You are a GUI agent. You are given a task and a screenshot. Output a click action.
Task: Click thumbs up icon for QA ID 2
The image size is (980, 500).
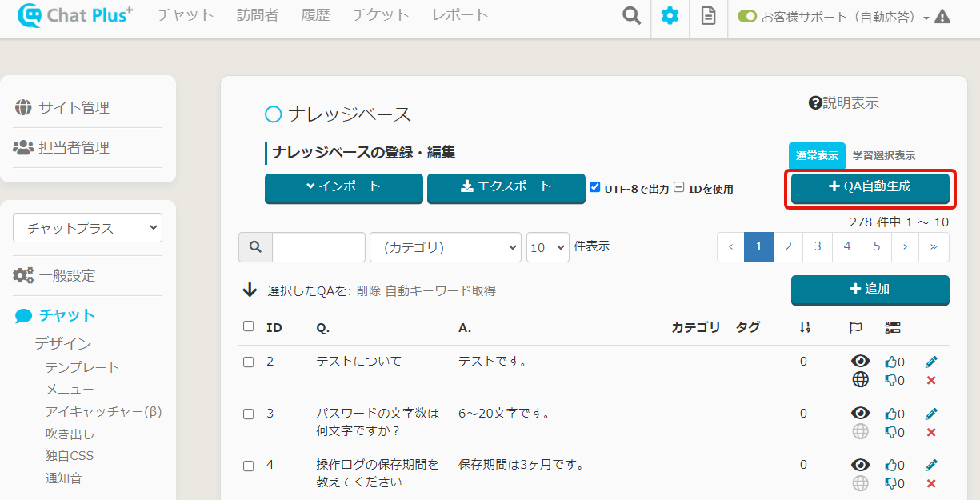(891, 362)
